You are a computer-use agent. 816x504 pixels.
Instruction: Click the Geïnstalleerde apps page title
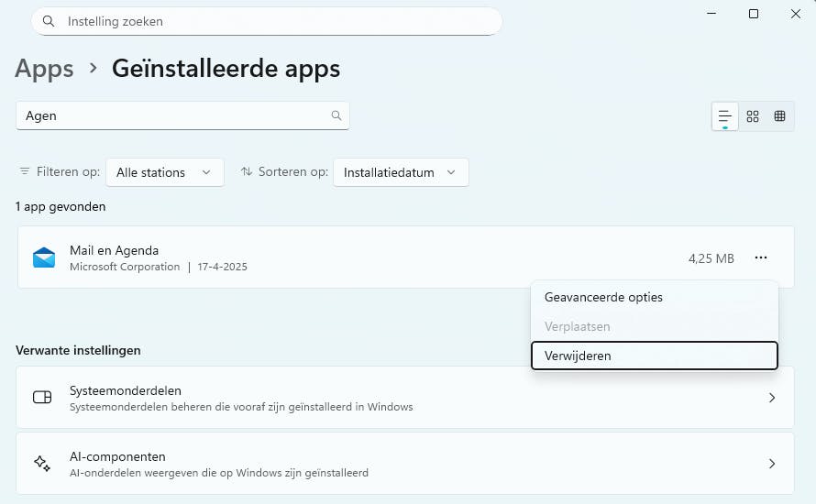[x=226, y=68]
